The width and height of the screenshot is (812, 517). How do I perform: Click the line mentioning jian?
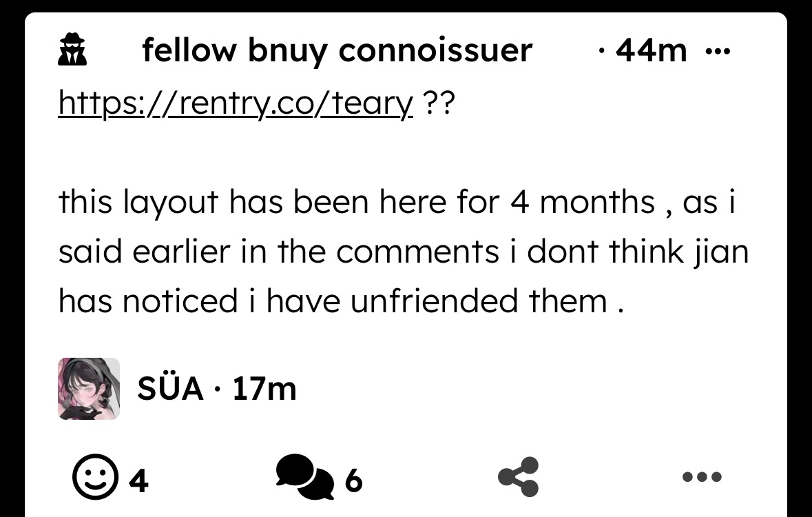tap(403, 252)
